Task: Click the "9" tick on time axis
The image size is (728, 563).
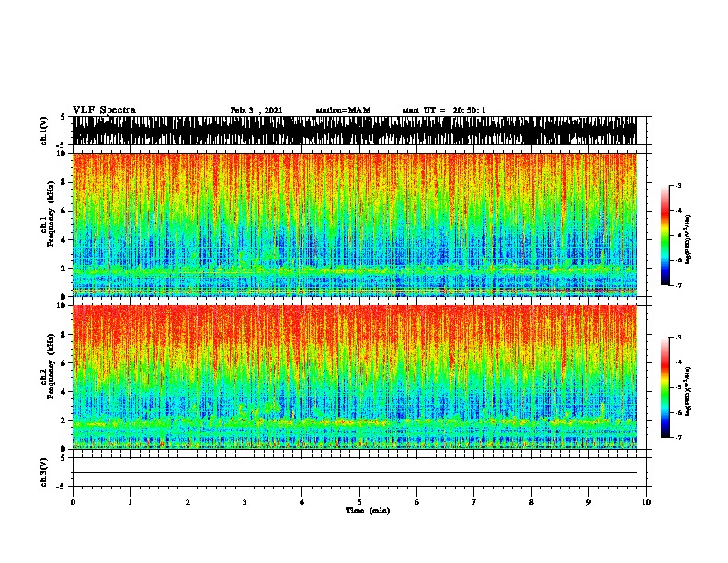Action: [x=588, y=502]
